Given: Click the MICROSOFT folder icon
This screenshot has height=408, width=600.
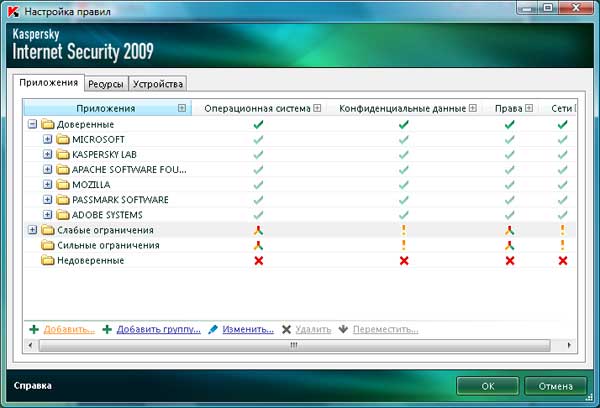Looking at the screenshot, I should 63,139.
